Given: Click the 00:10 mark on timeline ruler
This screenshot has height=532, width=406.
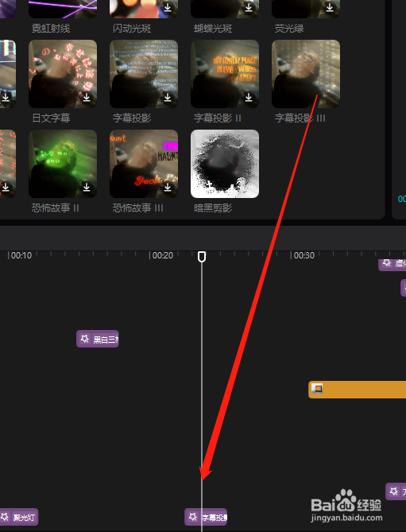Looking at the screenshot, I should [21, 255].
